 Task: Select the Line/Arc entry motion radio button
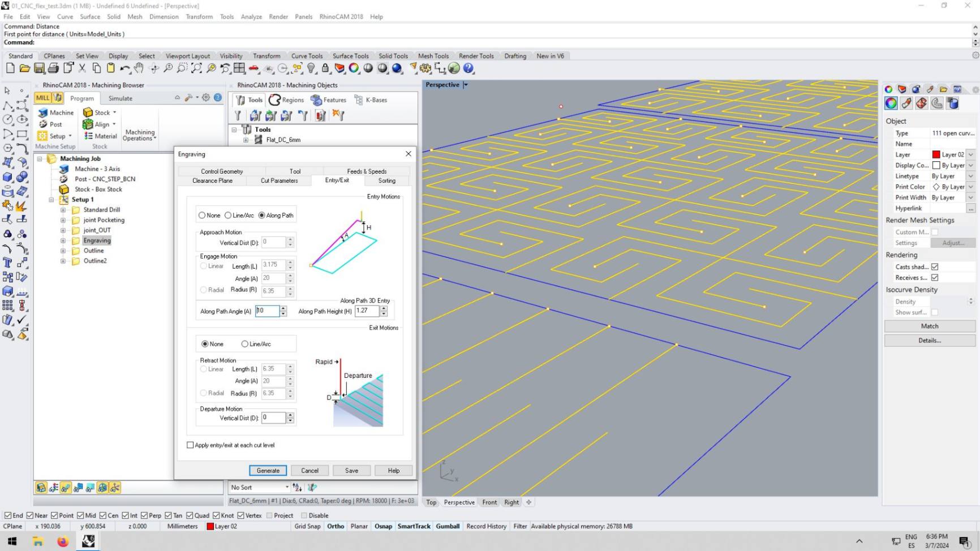tap(228, 216)
